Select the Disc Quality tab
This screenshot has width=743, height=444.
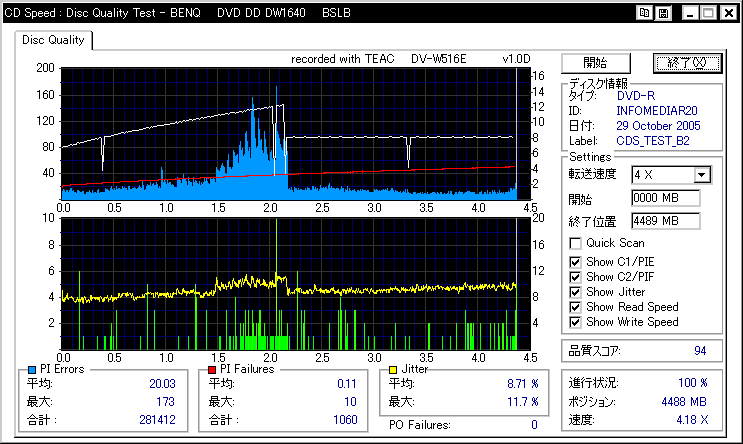coord(53,40)
